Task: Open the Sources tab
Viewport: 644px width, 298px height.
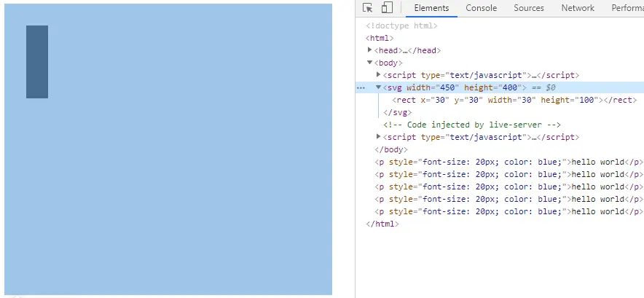Action: tap(529, 8)
